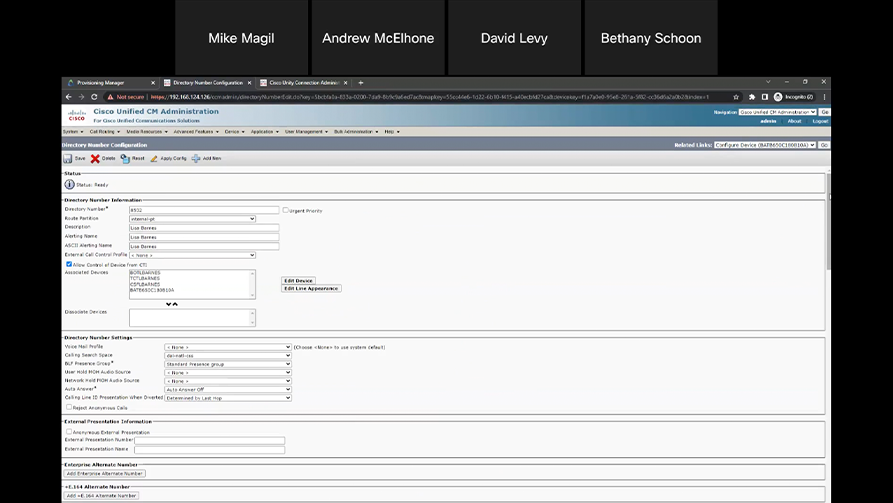
Task: Open the User Management menu
Action: pos(306,132)
